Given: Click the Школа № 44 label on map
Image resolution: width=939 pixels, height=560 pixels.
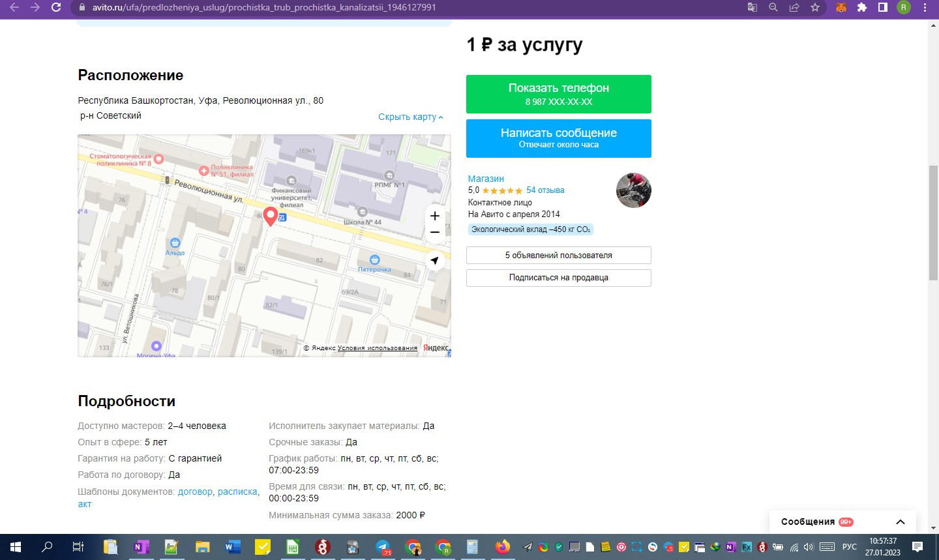Looking at the screenshot, I should 363,222.
